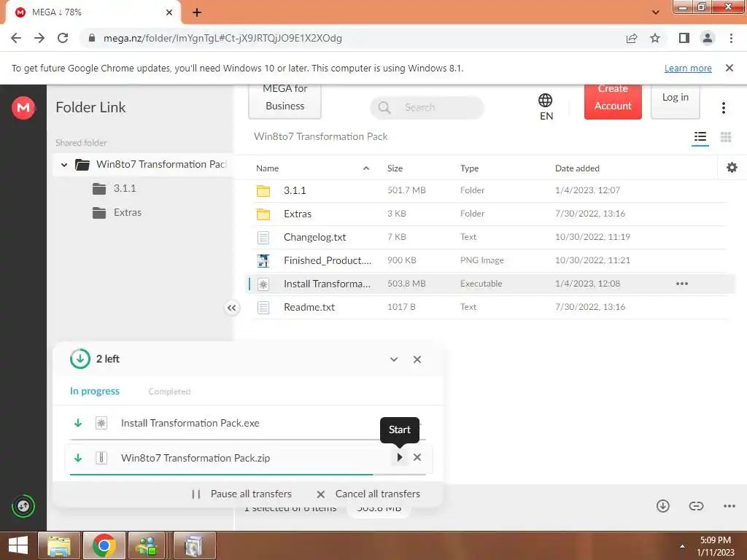Toggle Chrome side panel
This screenshot has height=560, width=747.
[684, 38]
